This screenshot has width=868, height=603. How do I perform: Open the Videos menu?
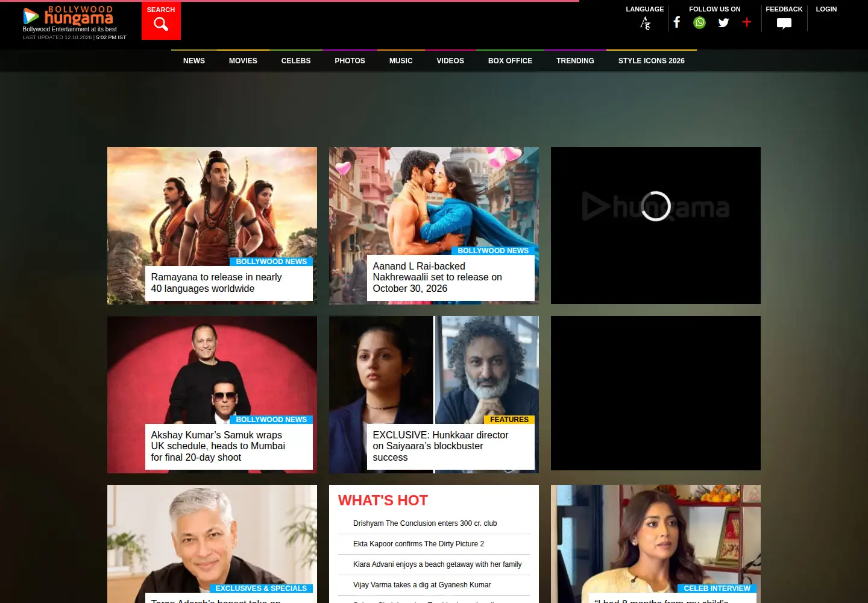[x=450, y=61]
